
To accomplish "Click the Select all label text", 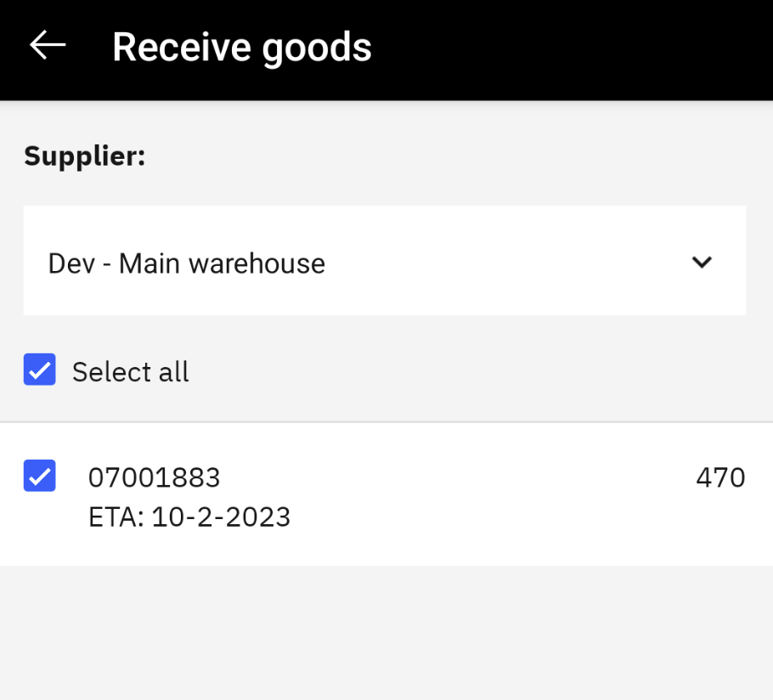I will coord(131,372).
